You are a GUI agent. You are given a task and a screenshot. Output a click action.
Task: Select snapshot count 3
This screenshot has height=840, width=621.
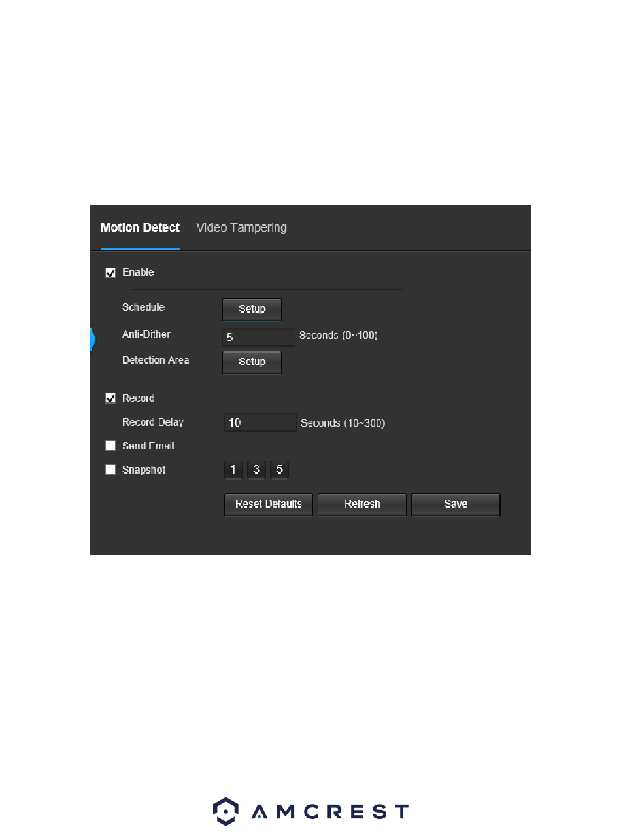pos(256,470)
